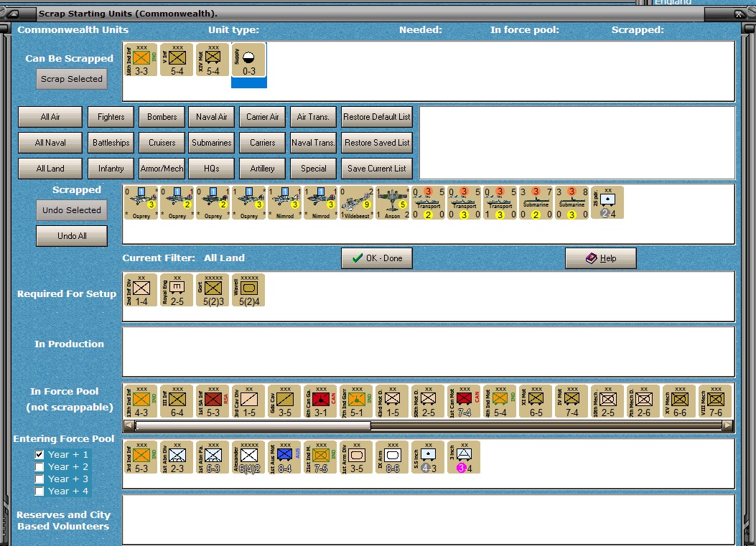Confirm with OK - Done button

click(377, 258)
